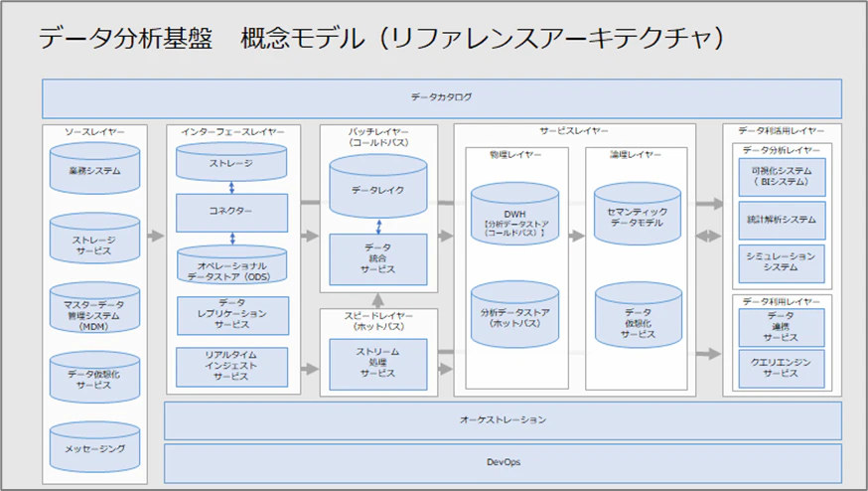Select the シミュレーションシステム box
This screenshot has height=491, width=868.
(x=781, y=263)
